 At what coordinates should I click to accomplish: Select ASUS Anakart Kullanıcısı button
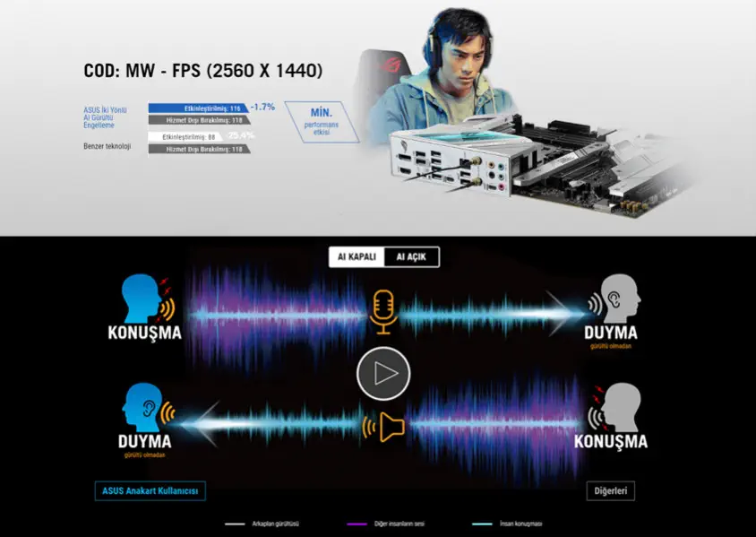150,490
